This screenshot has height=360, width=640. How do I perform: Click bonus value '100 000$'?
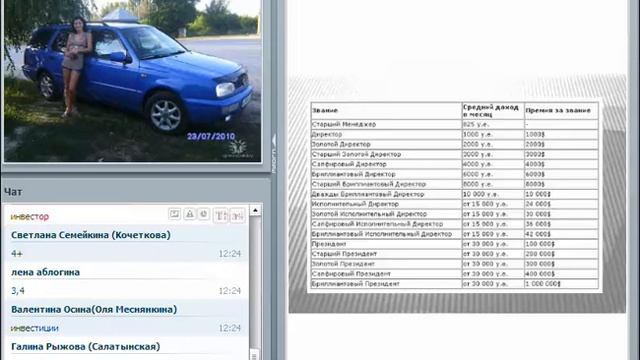(540, 244)
